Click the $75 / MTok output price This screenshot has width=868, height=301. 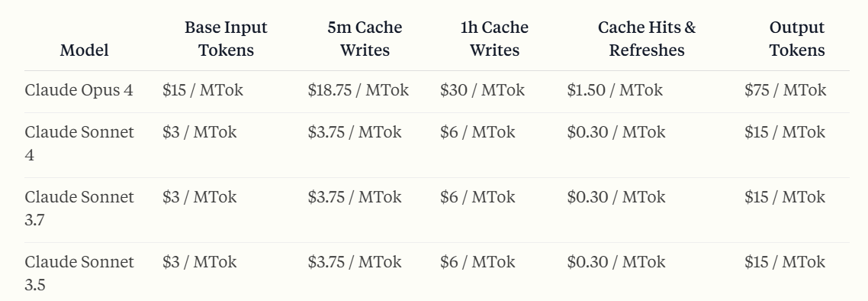coord(785,90)
